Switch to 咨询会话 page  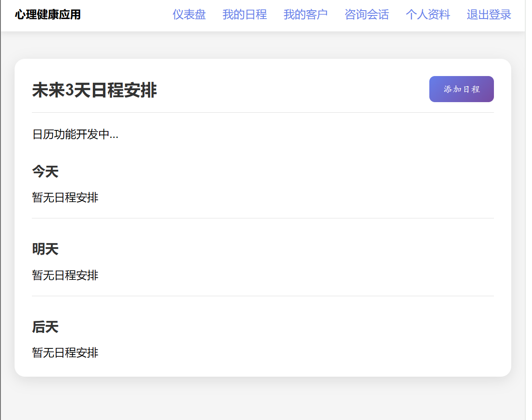[366, 15]
